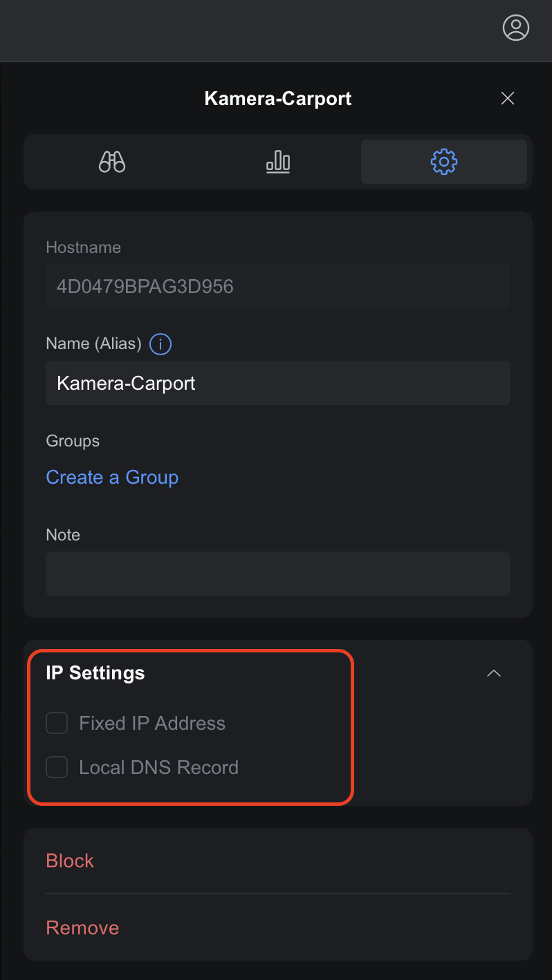Image resolution: width=552 pixels, height=980 pixels.
Task: Select the gear settings tab
Action: pos(443,162)
